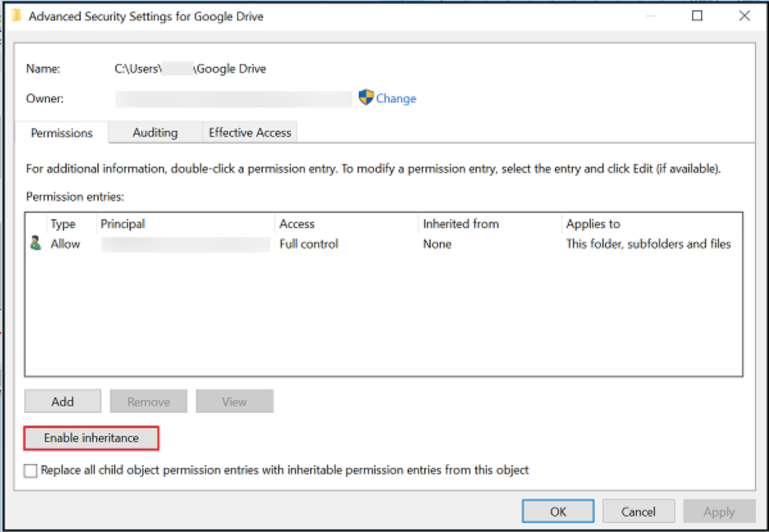Select the user icon of the Allow entry
This screenshot has width=769, height=532.
35,244
